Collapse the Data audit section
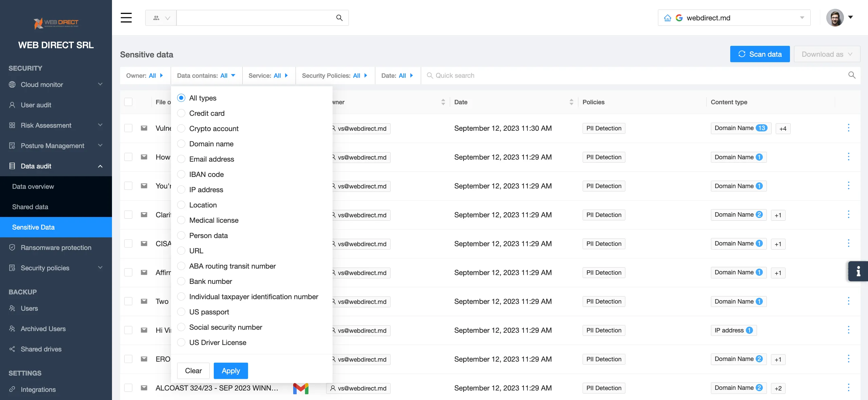 point(100,166)
